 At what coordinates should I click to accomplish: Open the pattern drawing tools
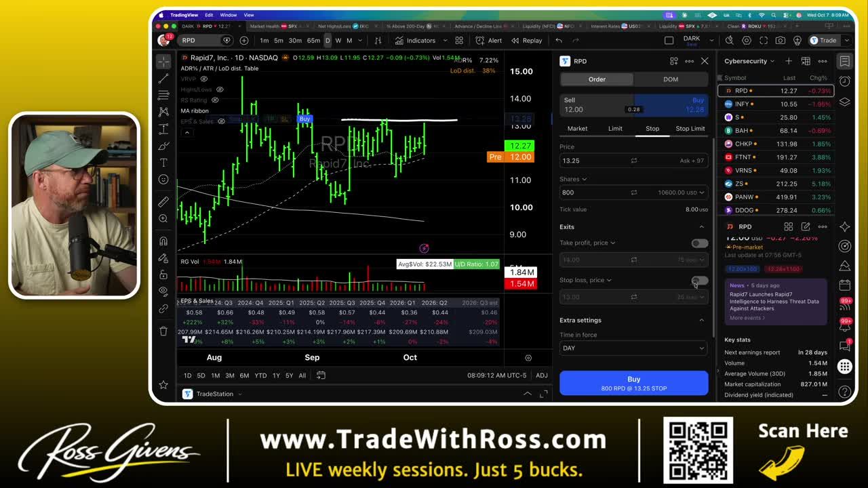pos(163,112)
